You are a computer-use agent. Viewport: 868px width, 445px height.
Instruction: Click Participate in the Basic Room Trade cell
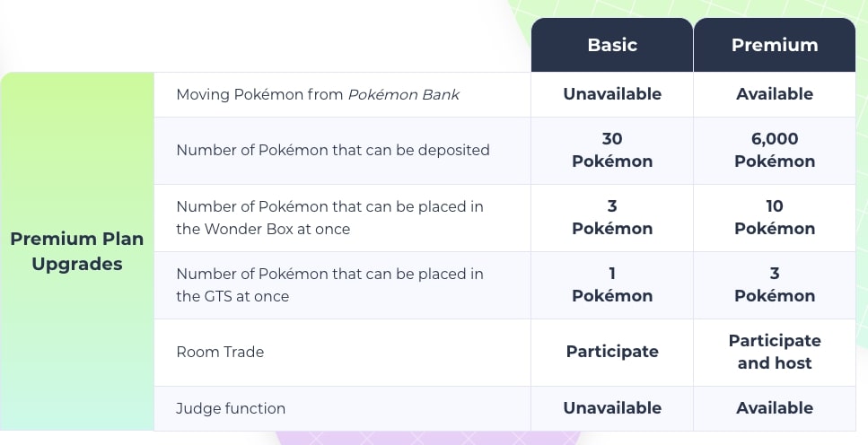point(611,352)
